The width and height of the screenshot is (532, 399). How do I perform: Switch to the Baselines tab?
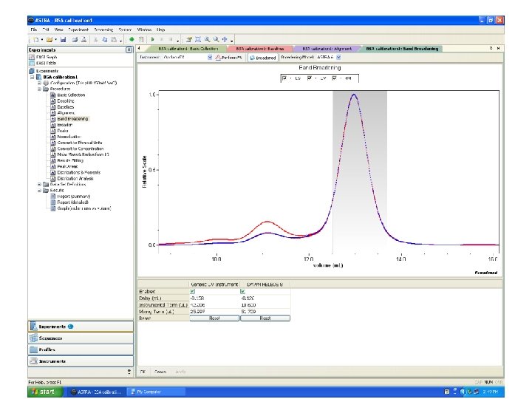coord(260,49)
